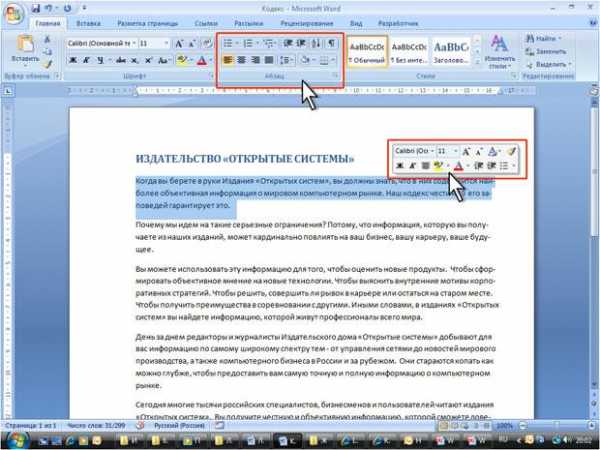The height and width of the screenshot is (450, 600).
Task: Click the Format Painter brush icon
Action: (47, 64)
